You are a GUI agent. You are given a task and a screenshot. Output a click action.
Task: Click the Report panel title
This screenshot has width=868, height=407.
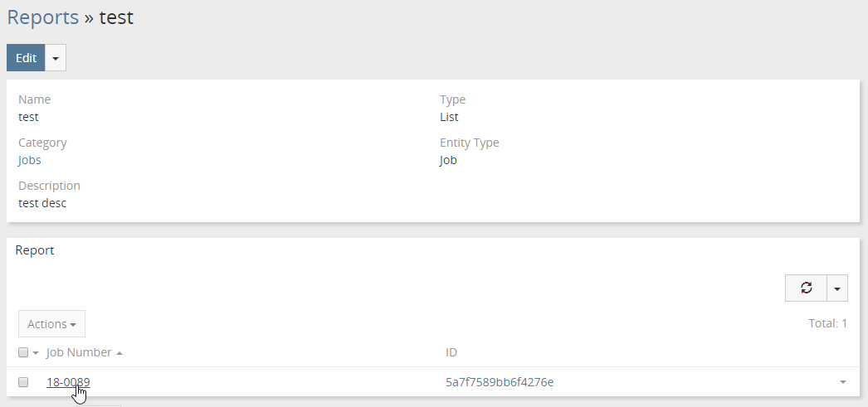pos(35,250)
